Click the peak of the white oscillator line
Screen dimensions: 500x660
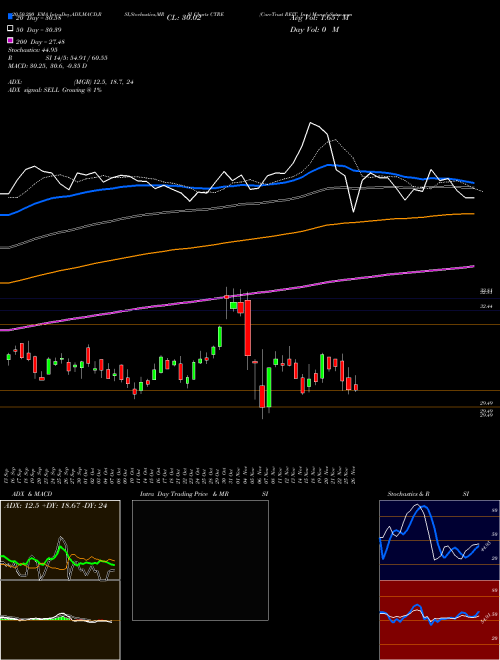311,122
